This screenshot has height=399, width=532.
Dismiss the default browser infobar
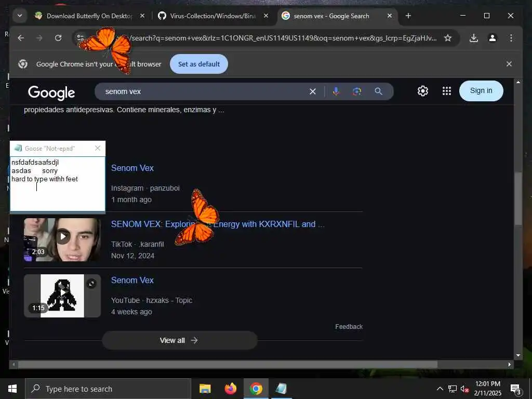(x=509, y=64)
